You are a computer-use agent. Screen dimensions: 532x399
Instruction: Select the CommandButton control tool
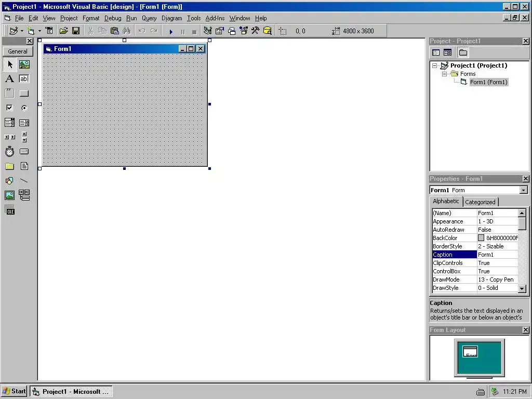pos(24,94)
